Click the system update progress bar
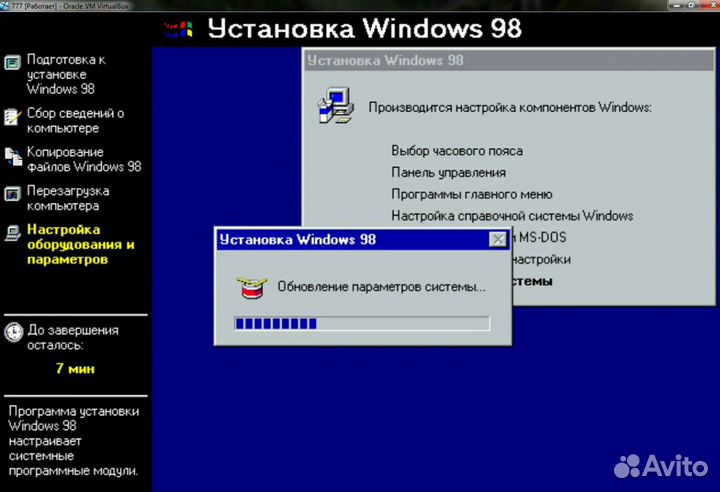 tap(362, 323)
